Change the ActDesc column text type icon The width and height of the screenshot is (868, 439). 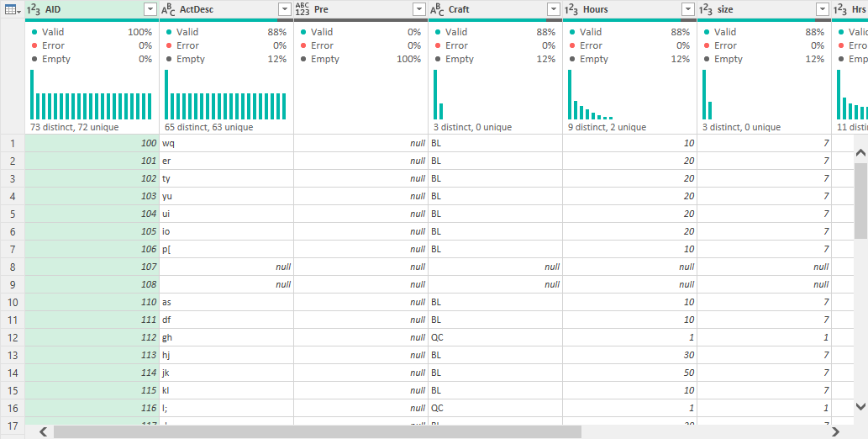click(168, 9)
